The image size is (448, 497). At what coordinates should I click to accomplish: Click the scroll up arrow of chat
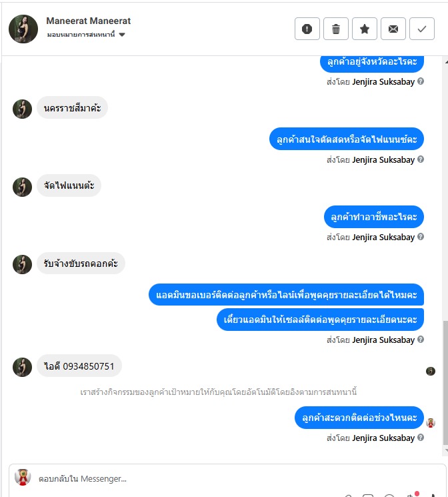click(x=446, y=62)
